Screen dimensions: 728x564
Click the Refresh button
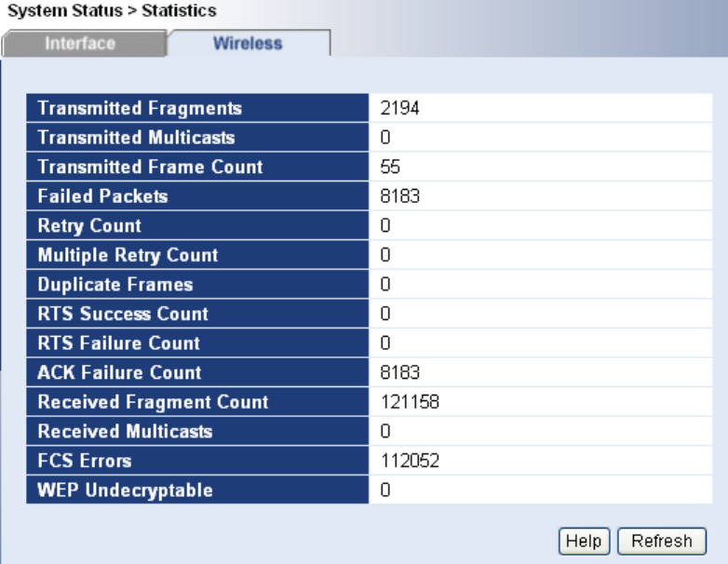click(662, 542)
